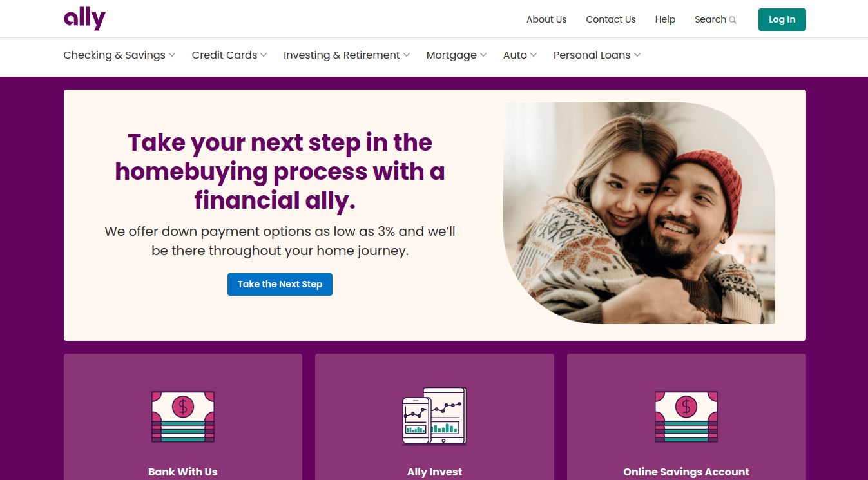Open the Ally Invest card title

tap(434, 472)
